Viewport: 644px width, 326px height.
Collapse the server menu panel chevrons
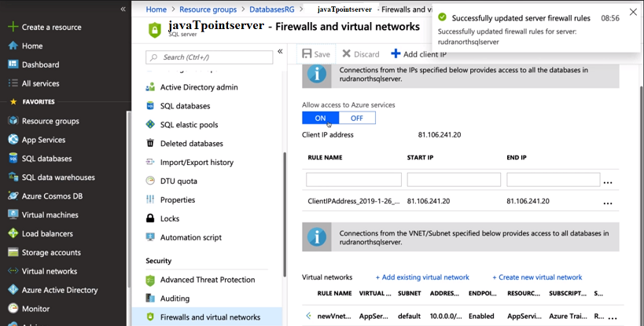(x=280, y=51)
